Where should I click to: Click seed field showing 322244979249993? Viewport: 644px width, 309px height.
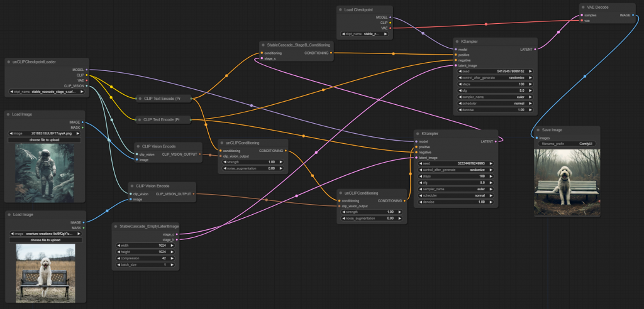(x=455, y=163)
